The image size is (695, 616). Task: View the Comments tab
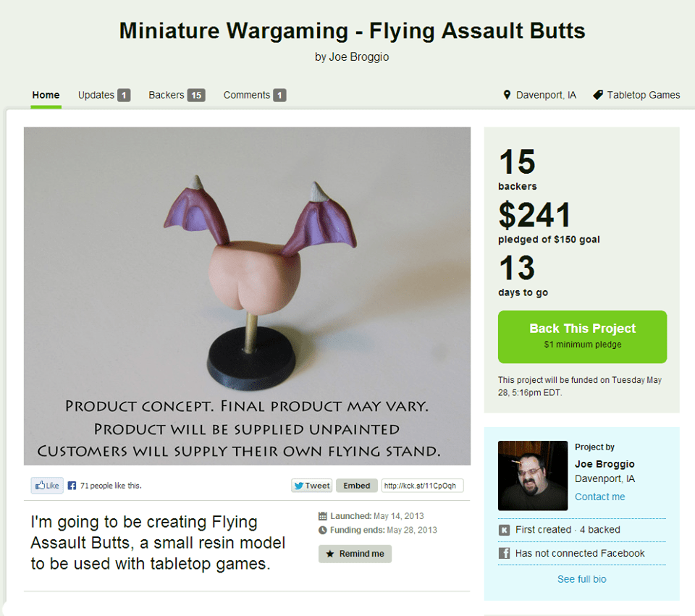(x=254, y=95)
